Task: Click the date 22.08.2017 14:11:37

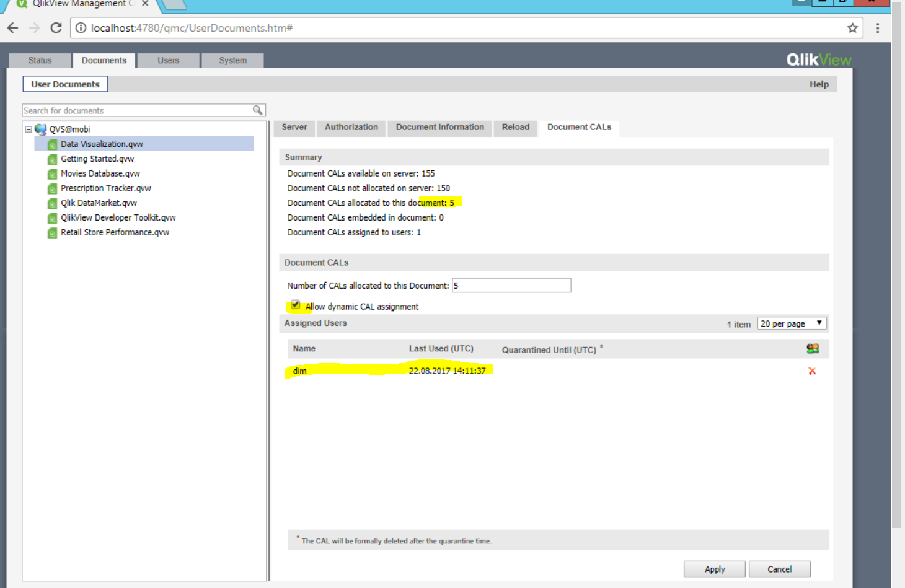Action: coord(448,371)
